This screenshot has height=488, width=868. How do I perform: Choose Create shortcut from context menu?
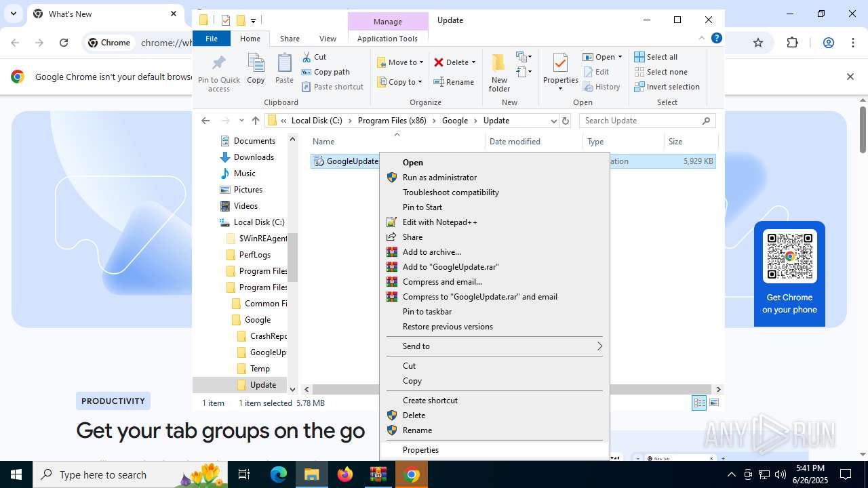pos(494,401)
